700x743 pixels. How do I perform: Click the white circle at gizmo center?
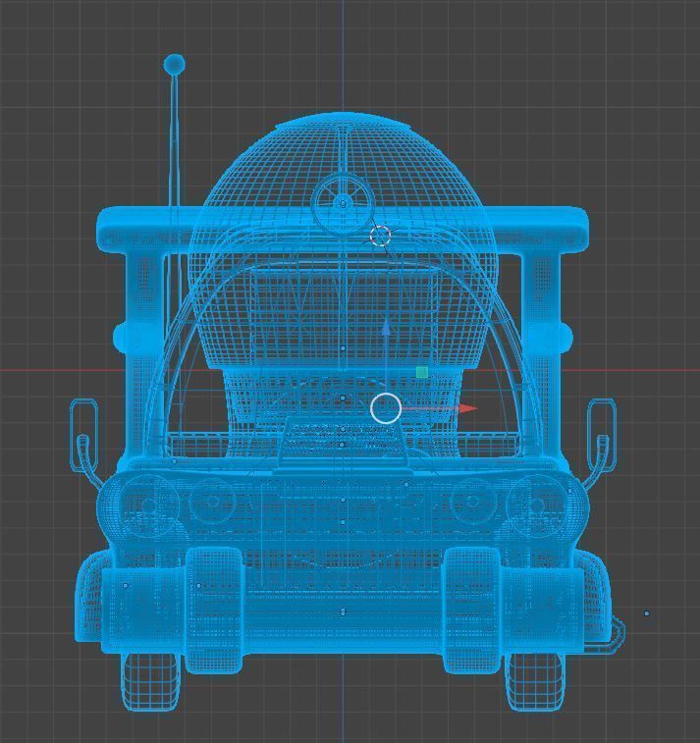click(386, 408)
